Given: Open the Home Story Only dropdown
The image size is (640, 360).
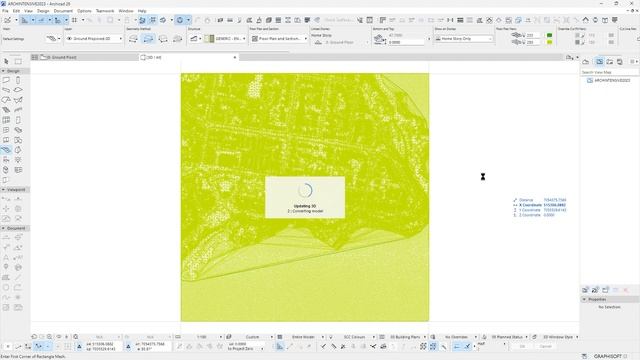Looking at the screenshot, I should (x=464, y=38).
